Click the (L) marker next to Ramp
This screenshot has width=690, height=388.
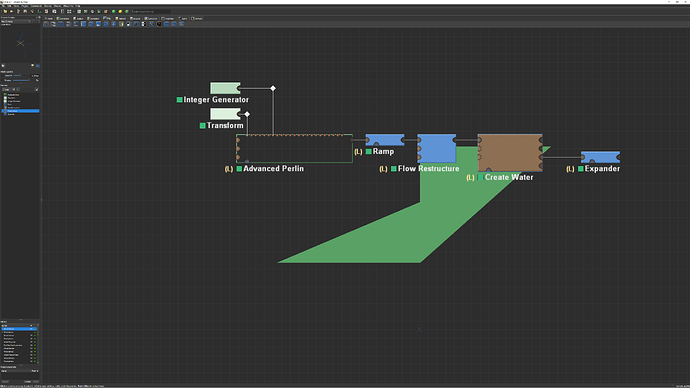point(358,152)
